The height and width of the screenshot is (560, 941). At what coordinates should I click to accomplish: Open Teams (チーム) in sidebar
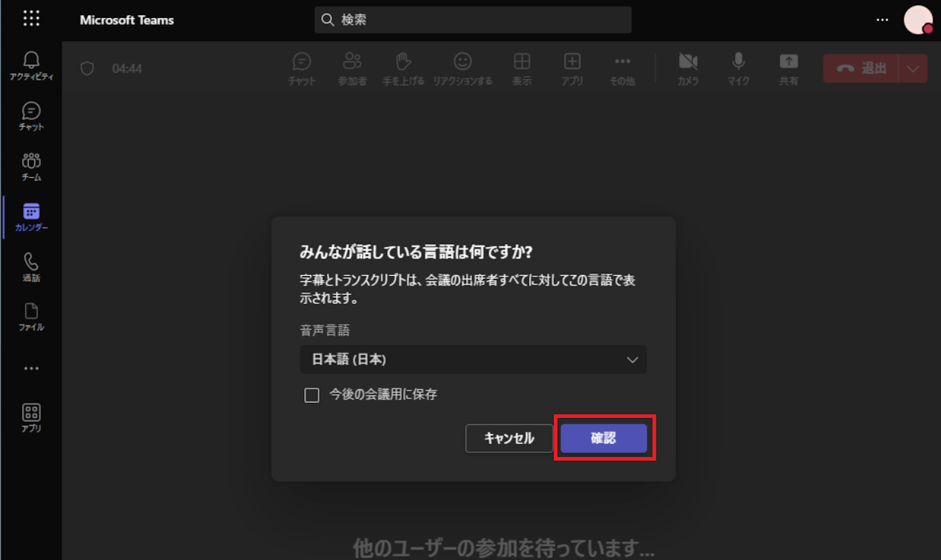[31, 166]
